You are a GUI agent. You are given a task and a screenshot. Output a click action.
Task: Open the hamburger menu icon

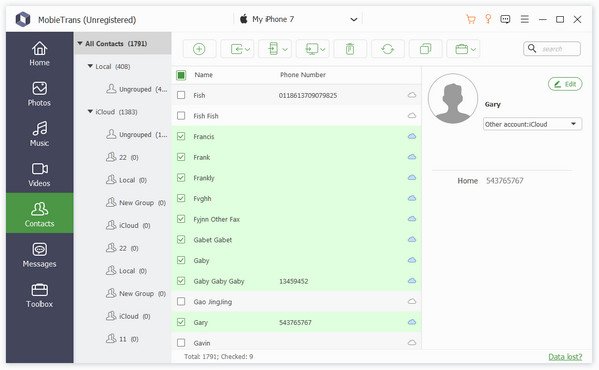pos(525,19)
